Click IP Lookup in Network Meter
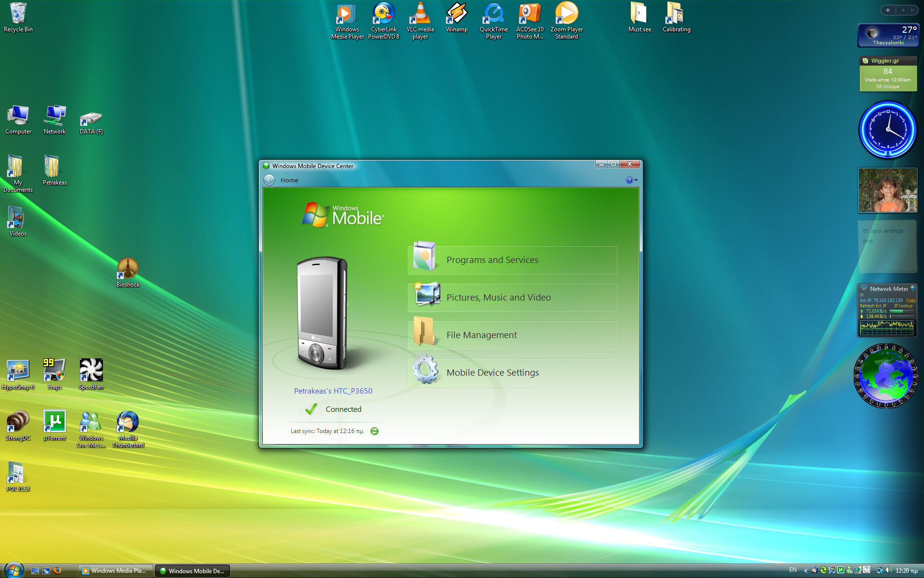The image size is (924, 578). [x=903, y=306]
